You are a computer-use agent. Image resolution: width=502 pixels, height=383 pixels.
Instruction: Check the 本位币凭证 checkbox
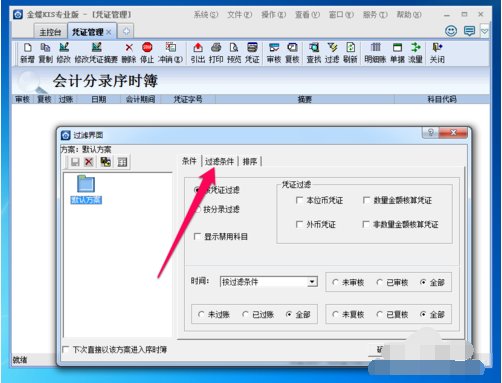click(x=299, y=200)
